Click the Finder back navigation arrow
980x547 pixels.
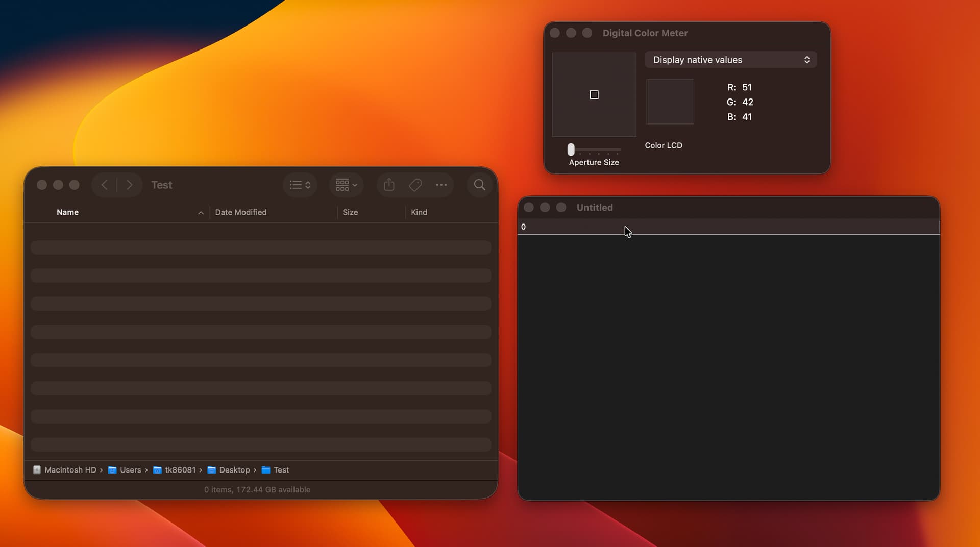[x=105, y=185]
